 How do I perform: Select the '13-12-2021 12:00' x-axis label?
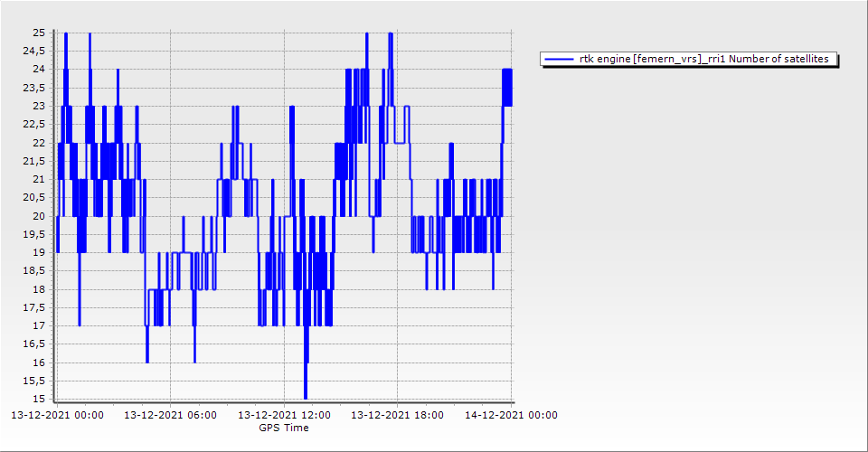[284, 416]
